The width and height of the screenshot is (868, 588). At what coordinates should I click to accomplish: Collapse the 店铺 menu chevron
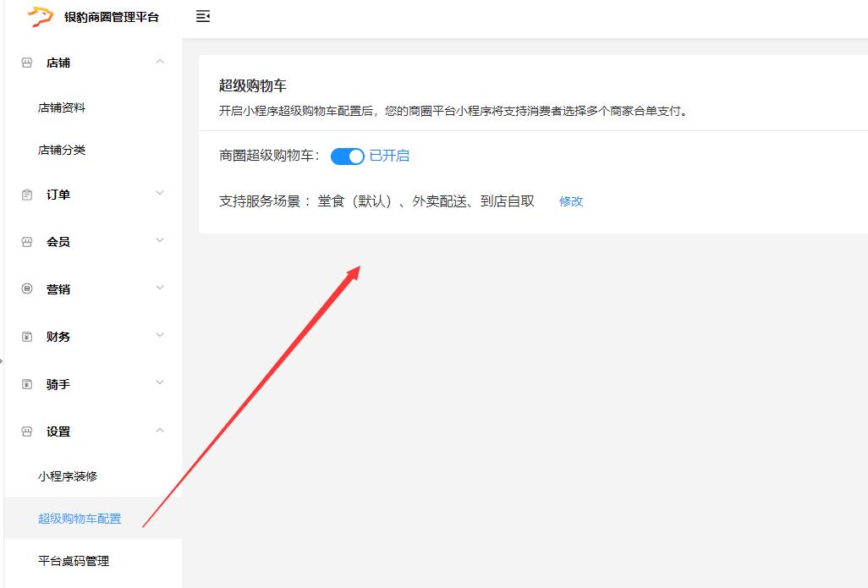(x=160, y=62)
